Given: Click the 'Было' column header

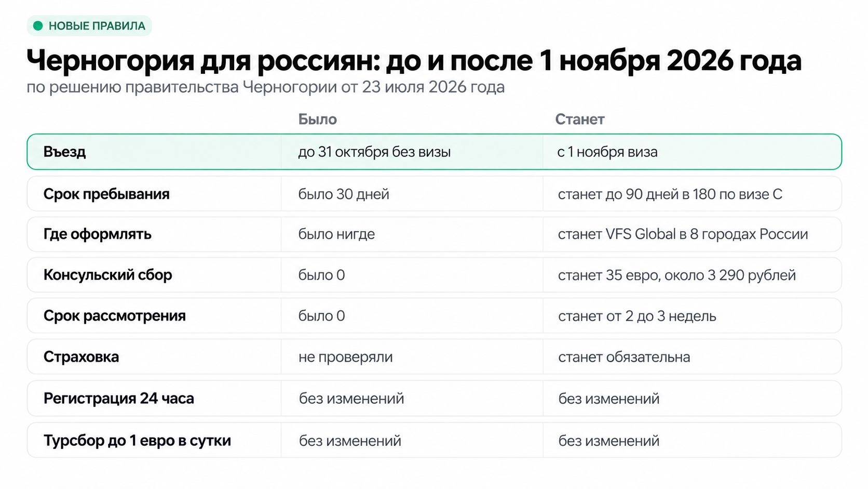Looking at the screenshot, I should (x=318, y=120).
